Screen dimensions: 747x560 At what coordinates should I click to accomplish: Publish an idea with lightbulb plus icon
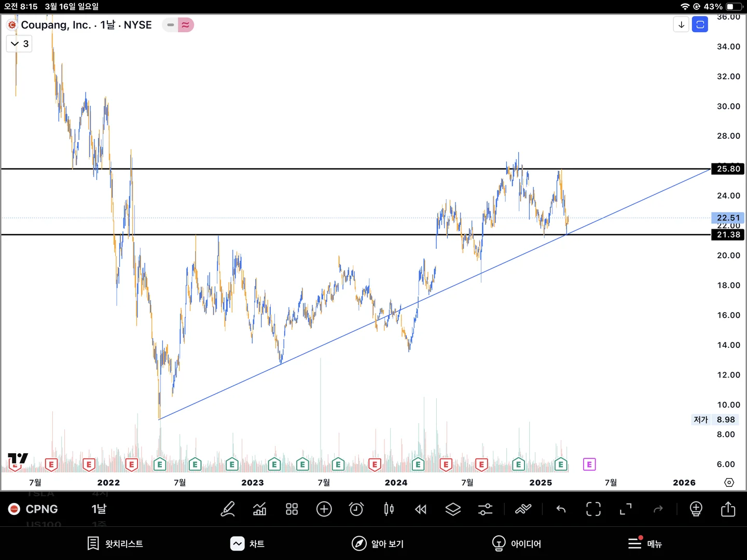[696, 509]
